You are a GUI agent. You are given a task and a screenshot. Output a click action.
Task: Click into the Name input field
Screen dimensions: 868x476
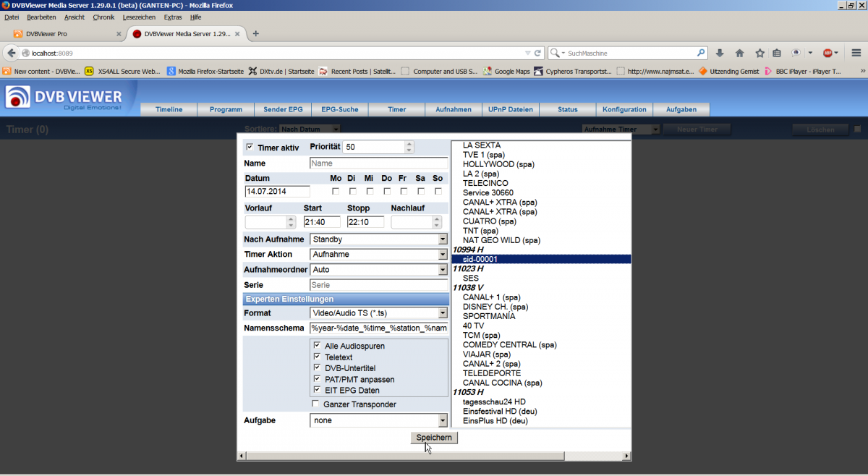tap(378, 163)
